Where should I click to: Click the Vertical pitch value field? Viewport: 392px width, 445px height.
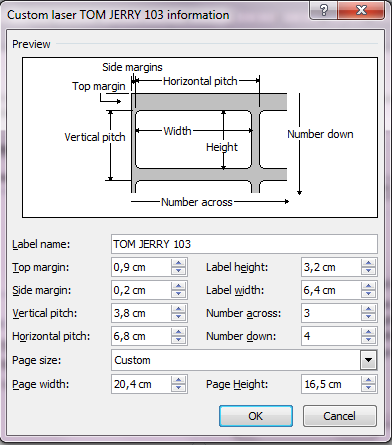(141, 313)
